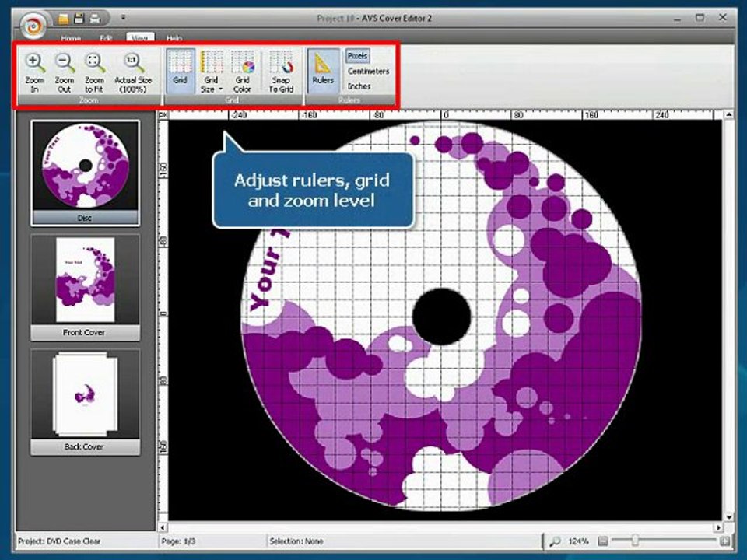Toggle the Rulers button
Viewport: 747px width, 560px height.
pyautogui.click(x=323, y=71)
